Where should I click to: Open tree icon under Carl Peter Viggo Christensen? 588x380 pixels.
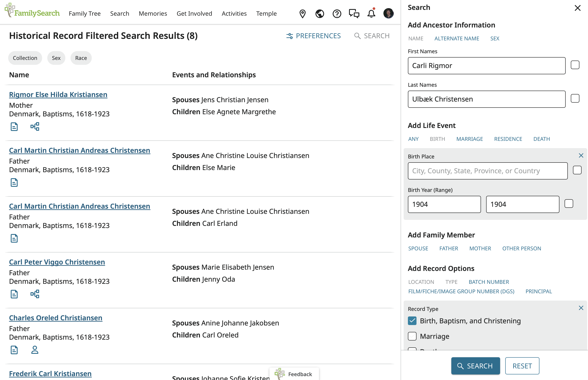pos(35,294)
